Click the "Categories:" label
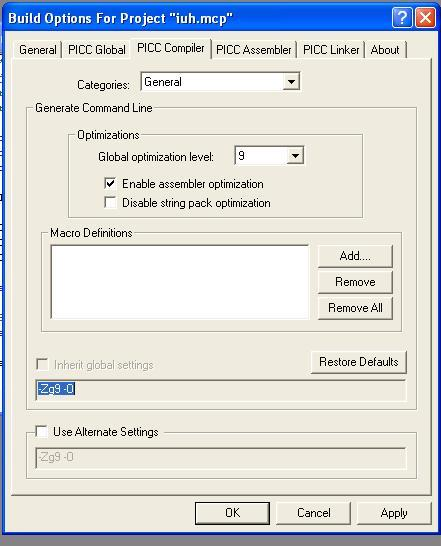 tap(103, 85)
